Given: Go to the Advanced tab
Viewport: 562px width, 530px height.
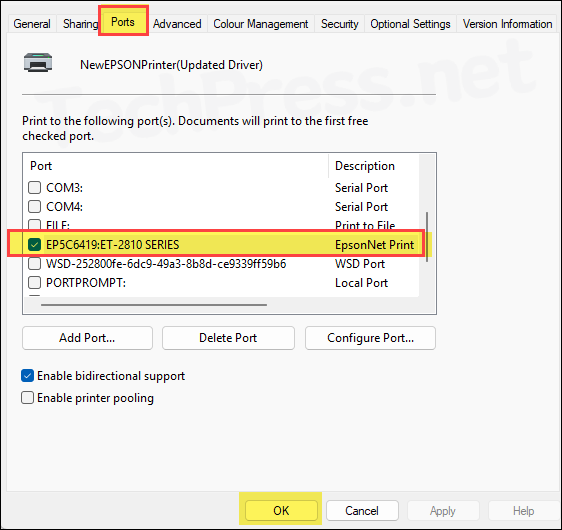Looking at the screenshot, I should [x=177, y=24].
